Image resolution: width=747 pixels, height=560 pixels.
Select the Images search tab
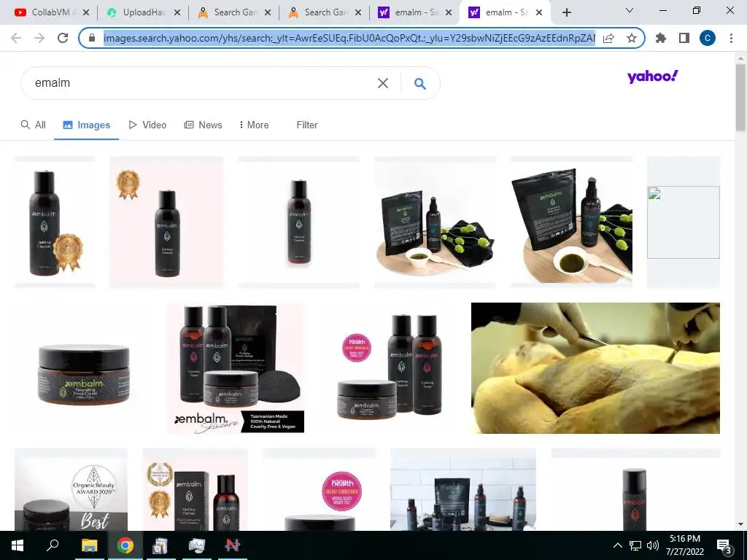pyautogui.click(x=86, y=125)
